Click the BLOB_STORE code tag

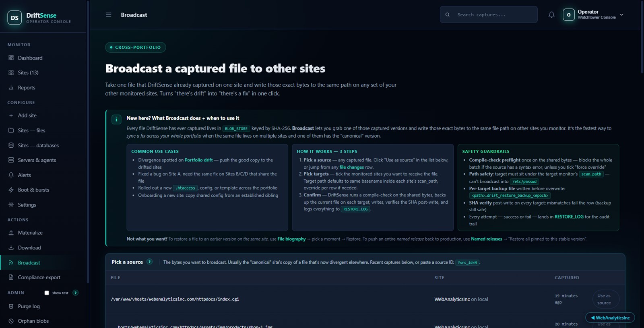tap(236, 129)
